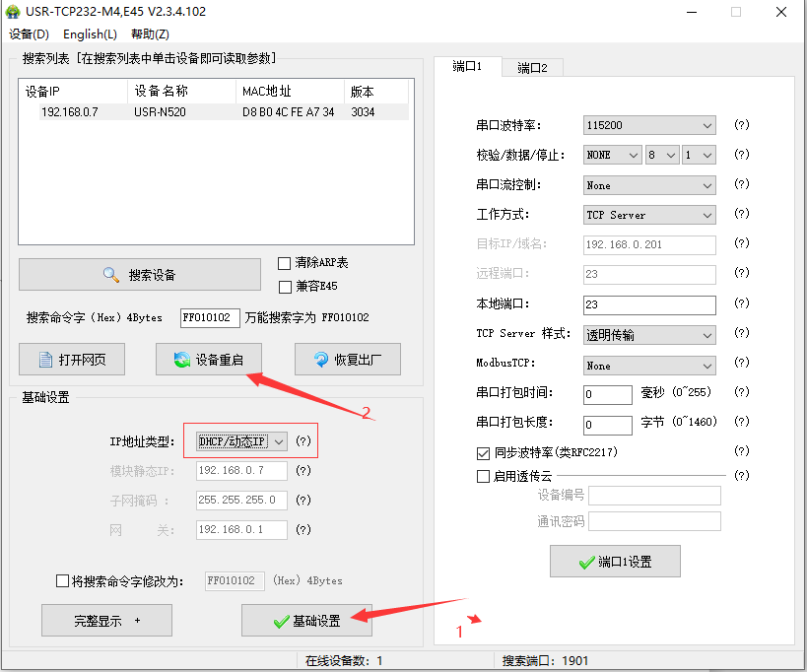
Task: Click the 打开网页 open webpage button
Action: coord(72,360)
